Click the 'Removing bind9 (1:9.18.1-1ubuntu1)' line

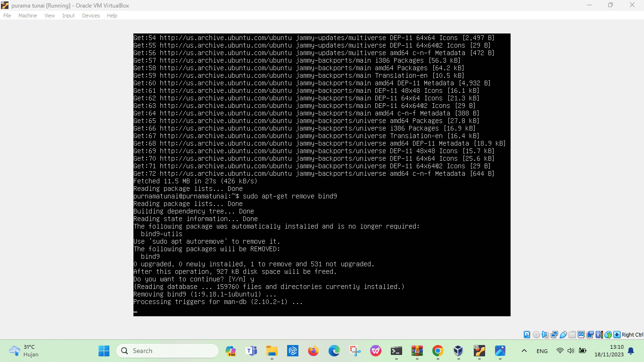[x=205, y=294]
